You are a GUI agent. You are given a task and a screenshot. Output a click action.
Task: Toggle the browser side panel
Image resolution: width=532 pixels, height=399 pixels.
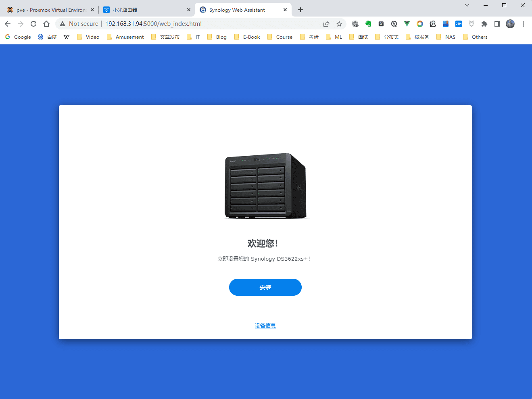pos(497,24)
